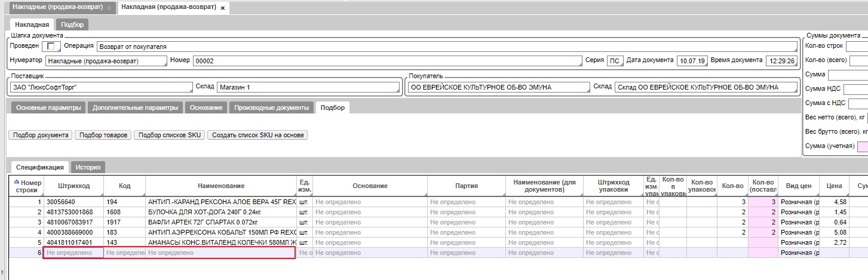Click the Номер field containing 00002
This screenshot has width=868, height=280.
coord(387,61)
